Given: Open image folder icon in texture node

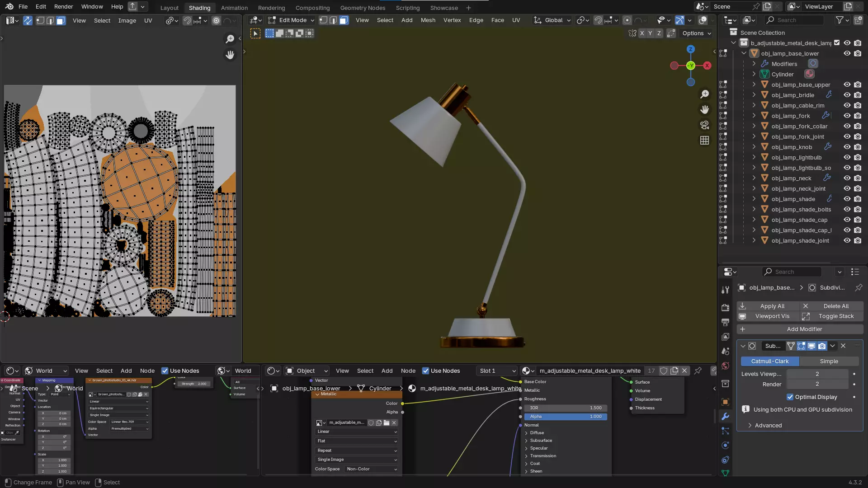Looking at the screenshot, I should [x=386, y=423].
